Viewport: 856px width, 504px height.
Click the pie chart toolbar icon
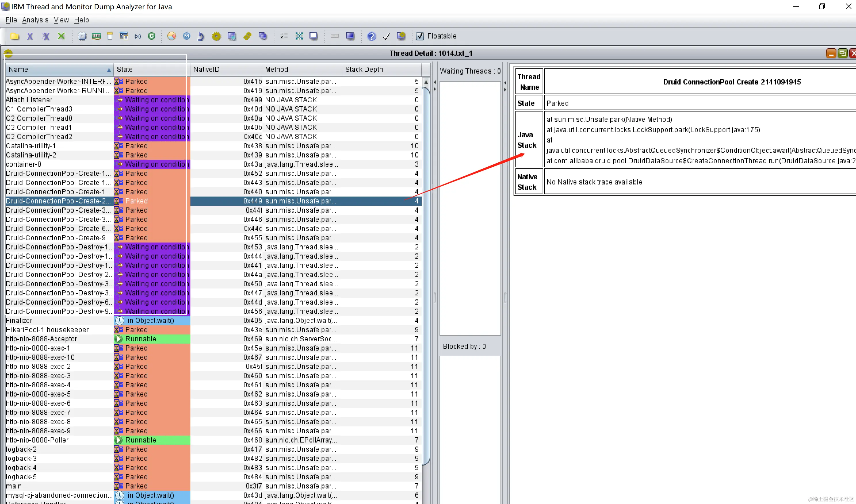tap(172, 36)
